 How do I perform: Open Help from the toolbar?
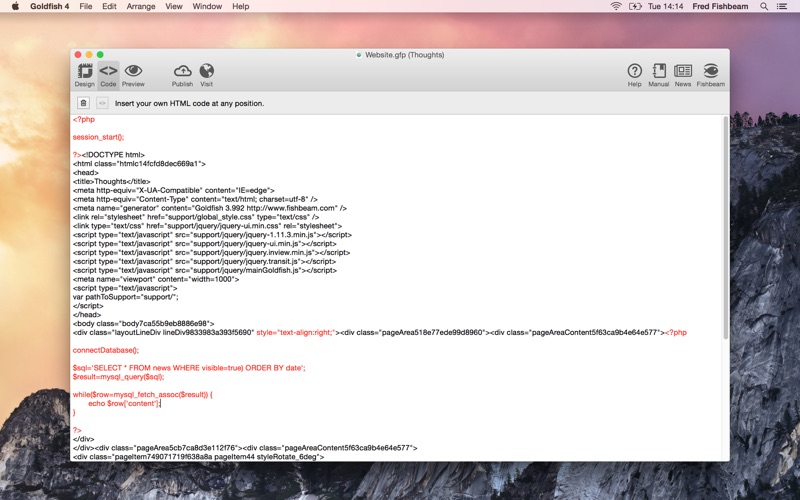[x=634, y=72]
